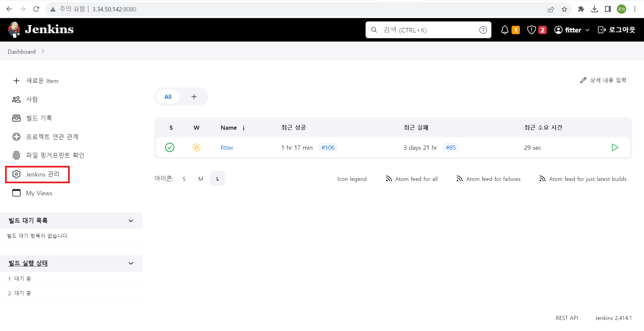Open the notifications bell icon
This screenshot has height=331, width=644.
click(505, 30)
